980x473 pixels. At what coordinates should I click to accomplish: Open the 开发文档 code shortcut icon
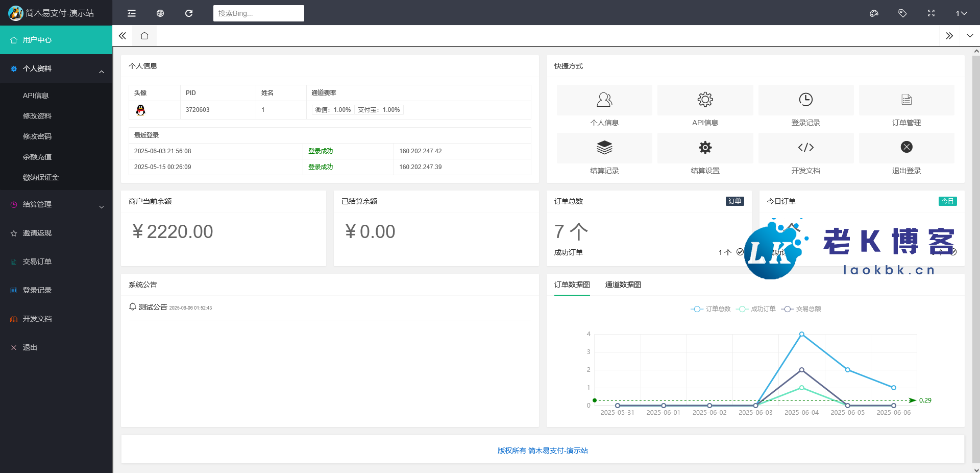tap(805, 148)
